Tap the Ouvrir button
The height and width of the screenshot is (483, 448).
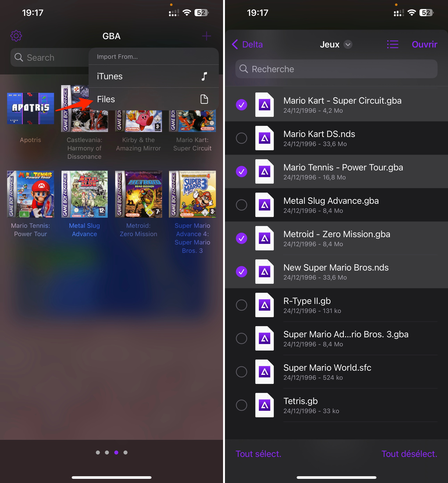click(425, 44)
